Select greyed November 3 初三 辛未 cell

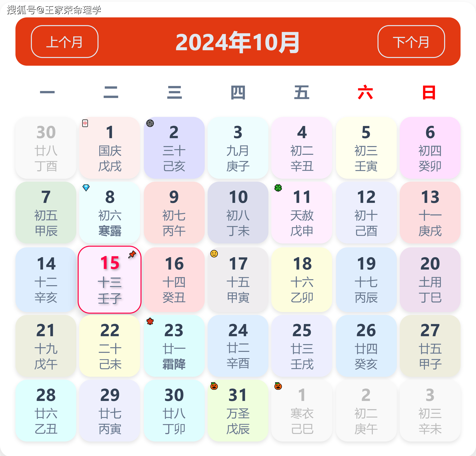(x=430, y=411)
